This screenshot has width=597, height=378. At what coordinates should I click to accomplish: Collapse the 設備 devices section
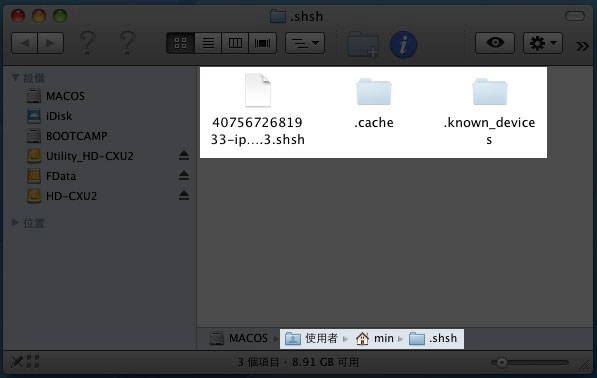pos(15,78)
